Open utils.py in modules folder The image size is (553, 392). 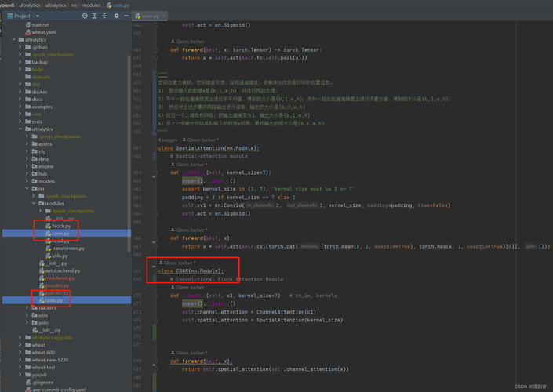click(60, 256)
